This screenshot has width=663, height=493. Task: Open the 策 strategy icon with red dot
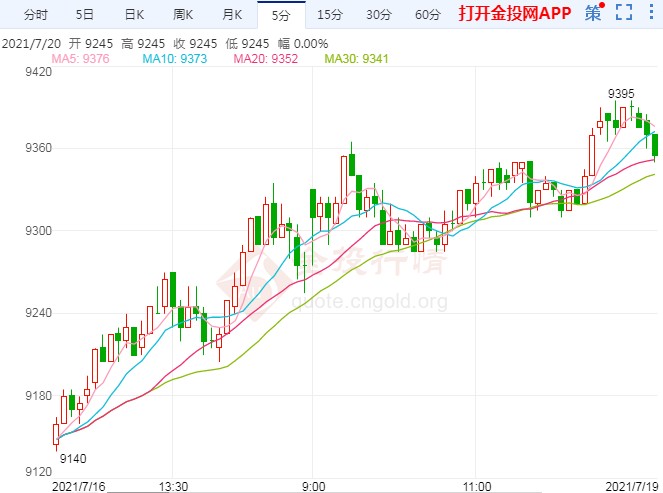(x=594, y=14)
